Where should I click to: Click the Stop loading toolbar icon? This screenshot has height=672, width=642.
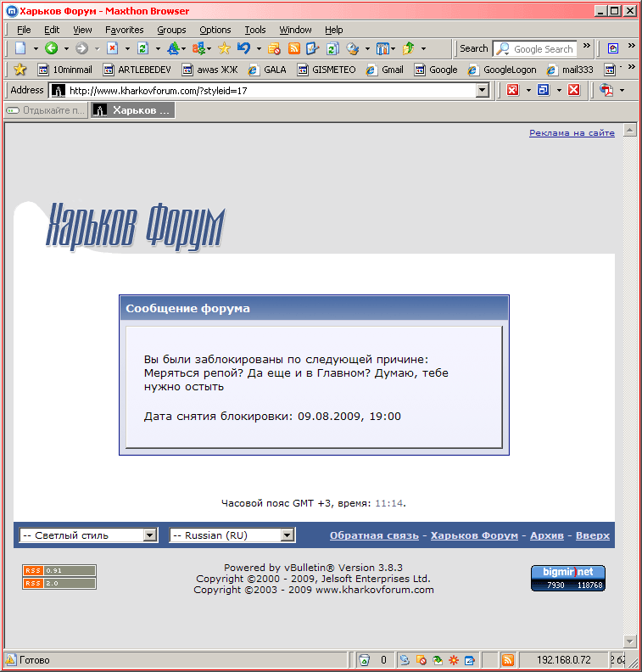pyautogui.click(x=112, y=48)
